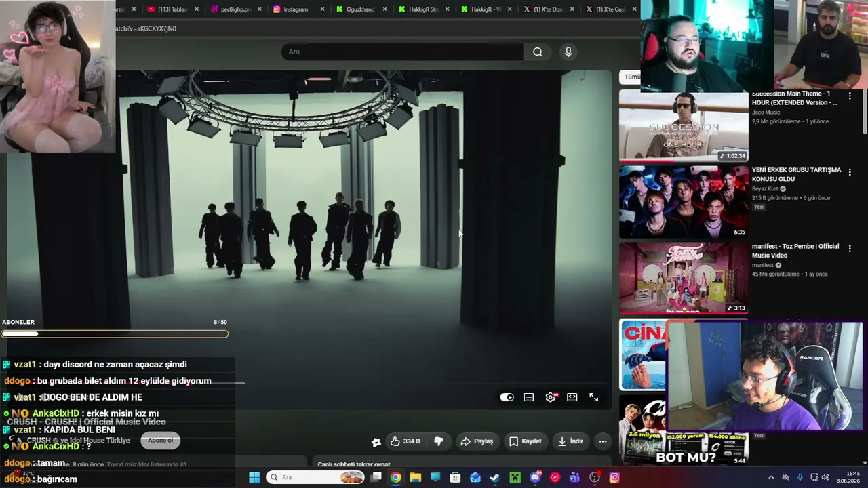The image size is (868, 488).
Task: Open the Mail app on the taskbar
Action: click(x=475, y=478)
